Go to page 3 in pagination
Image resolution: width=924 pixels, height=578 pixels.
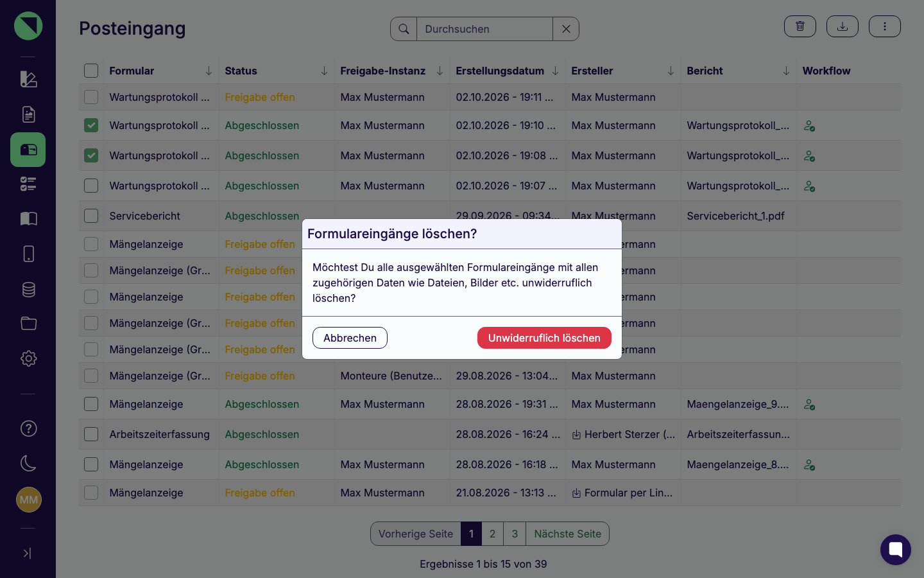[515, 534]
